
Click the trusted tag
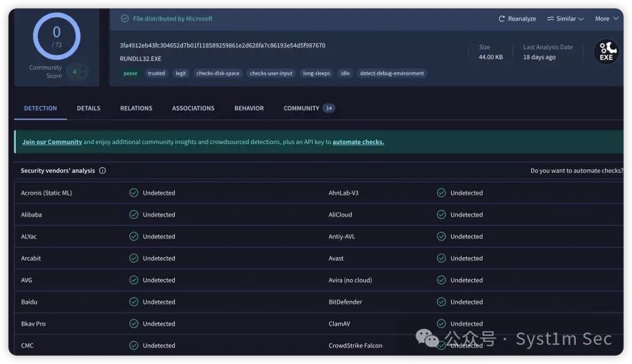click(x=156, y=73)
